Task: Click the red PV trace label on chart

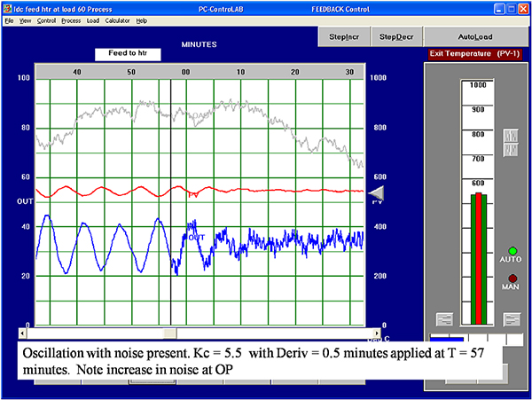Action: 193,195
